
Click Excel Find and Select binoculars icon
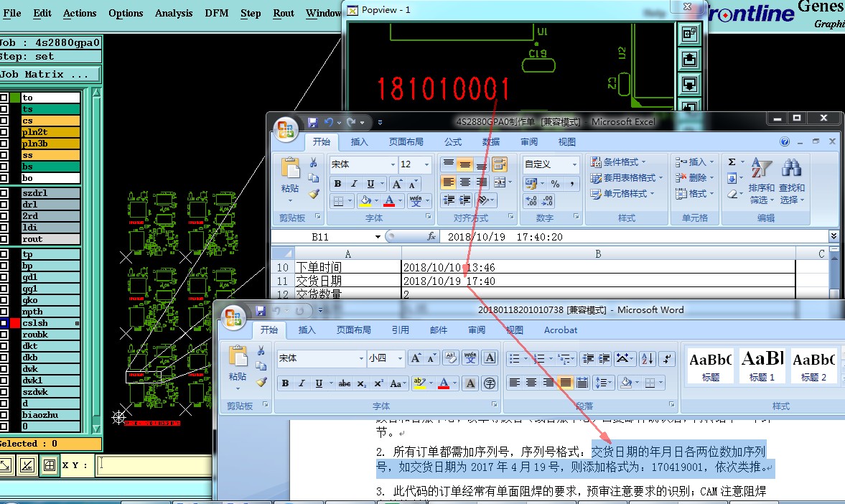[x=791, y=168]
